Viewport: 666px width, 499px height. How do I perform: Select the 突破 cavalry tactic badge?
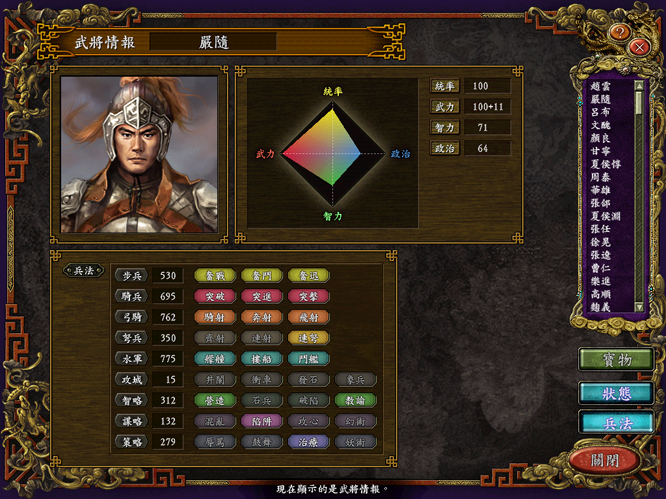(215, 296)
